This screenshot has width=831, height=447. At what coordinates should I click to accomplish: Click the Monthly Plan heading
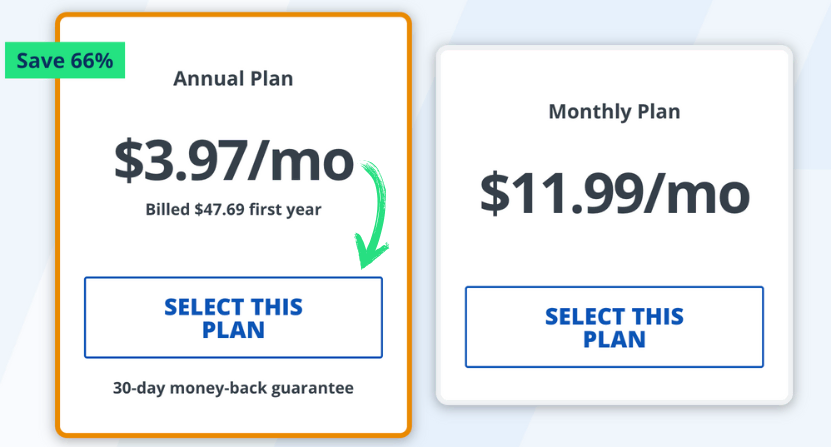click(614, 111)
